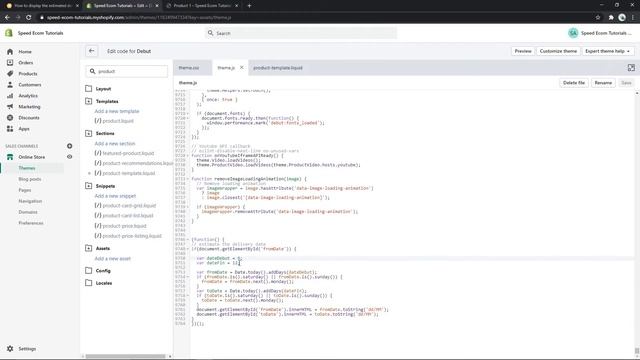Viewport: 640px width, 360px height.
Task: Open Preferences submenu item
Action: coord(31,223)
